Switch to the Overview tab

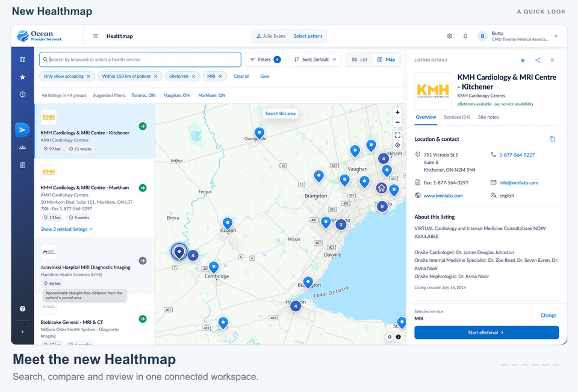click(x=426, y=117)
